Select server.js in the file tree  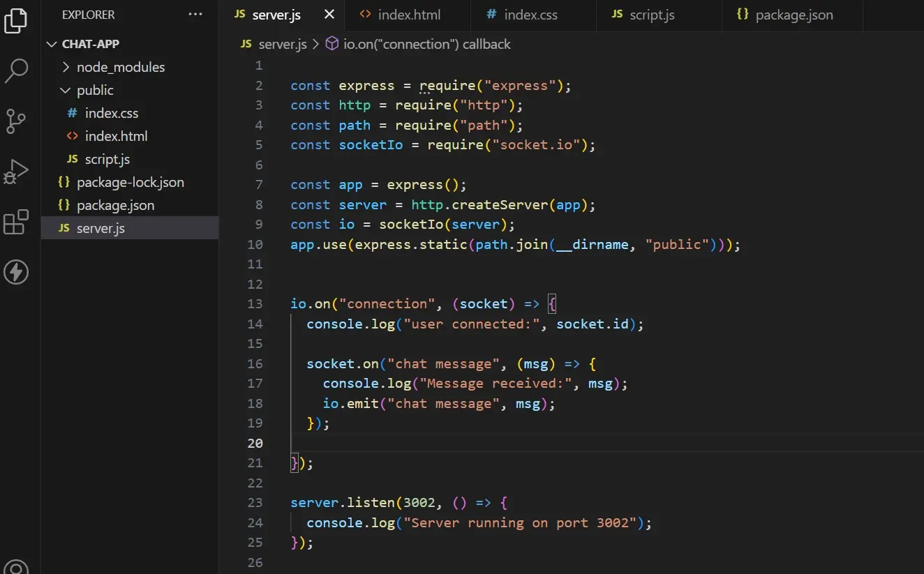pyautogui.click(x=130, y=228)
